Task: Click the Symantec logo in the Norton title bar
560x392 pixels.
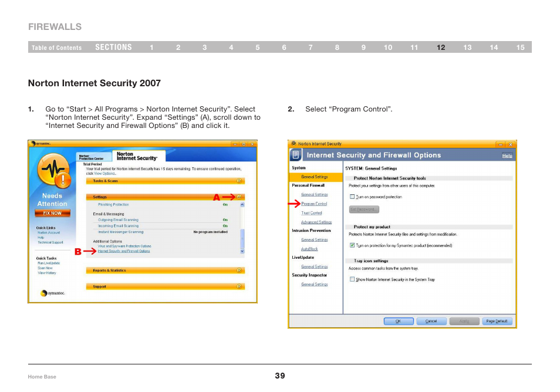Action: coord(41,144)
